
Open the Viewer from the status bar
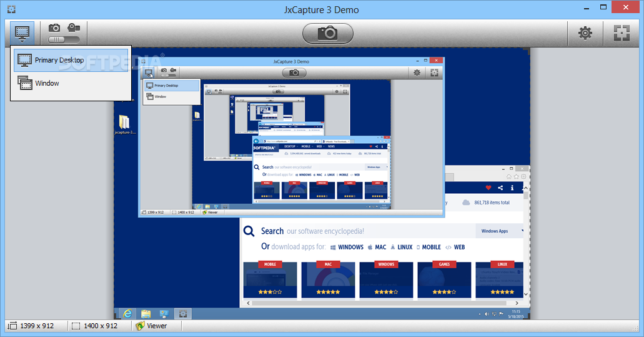[x=152, y=326]
